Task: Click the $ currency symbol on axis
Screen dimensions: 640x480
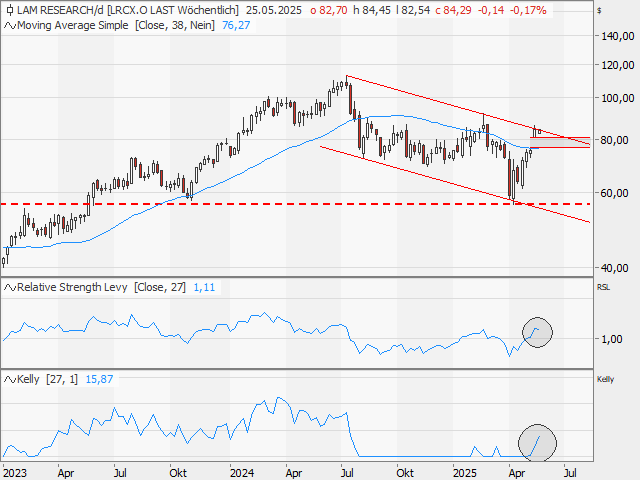Action: coord(599,11)
